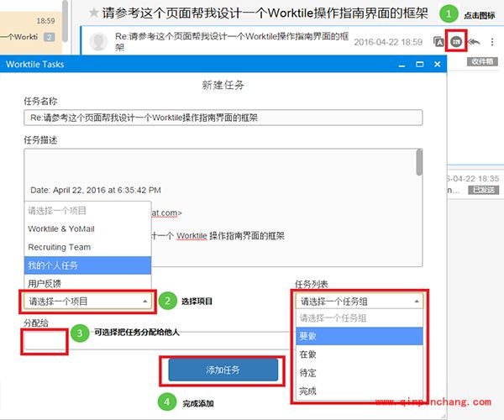Select 我的个人任务 project option
504x420 pixels.
click(x=87, y=265)
